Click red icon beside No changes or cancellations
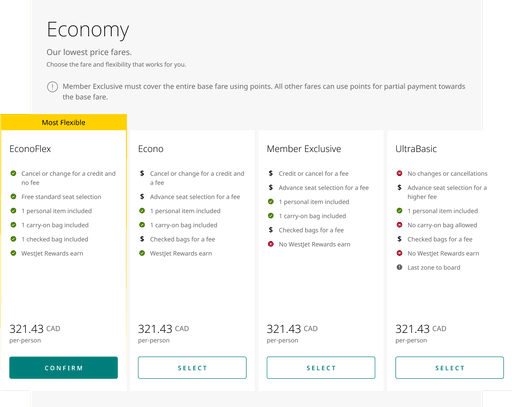The width and height of the screenshot is (512, 407). click(399, 173)
